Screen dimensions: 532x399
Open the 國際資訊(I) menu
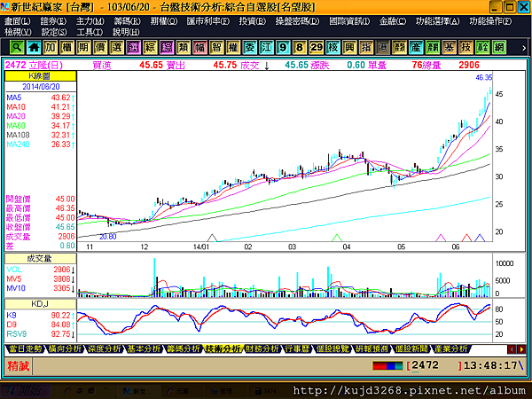point(349,21)
